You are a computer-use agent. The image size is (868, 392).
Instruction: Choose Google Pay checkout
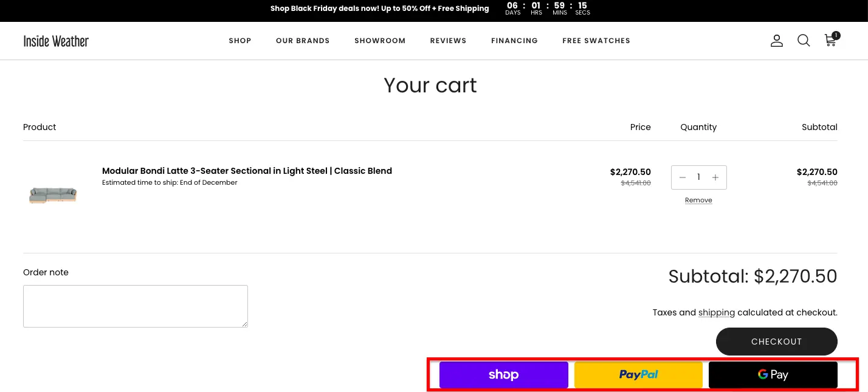click(773, 374)
